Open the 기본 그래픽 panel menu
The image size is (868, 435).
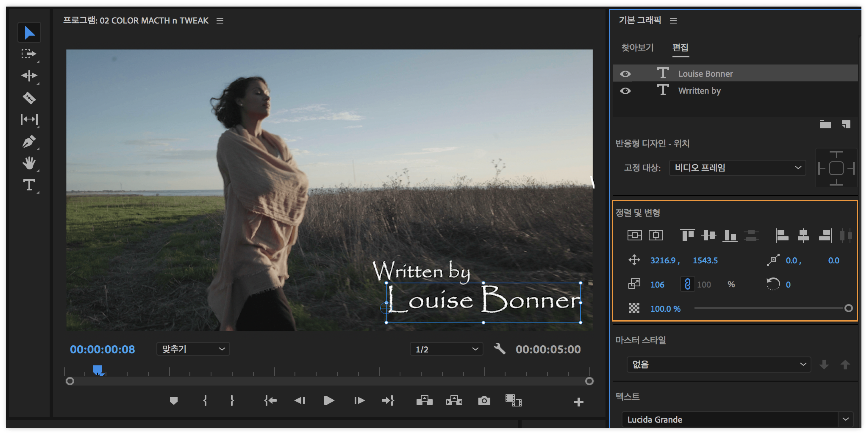[x=673, y=21]
